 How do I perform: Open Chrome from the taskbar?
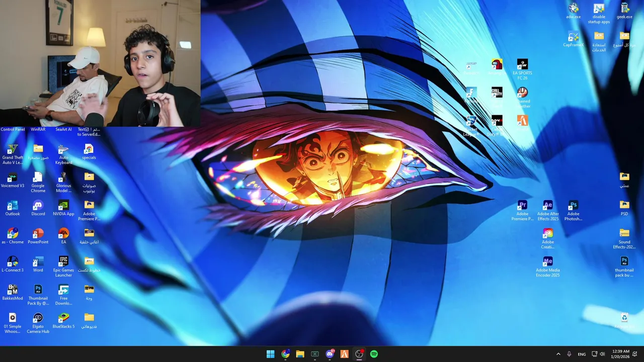click(x=285, y=354)
